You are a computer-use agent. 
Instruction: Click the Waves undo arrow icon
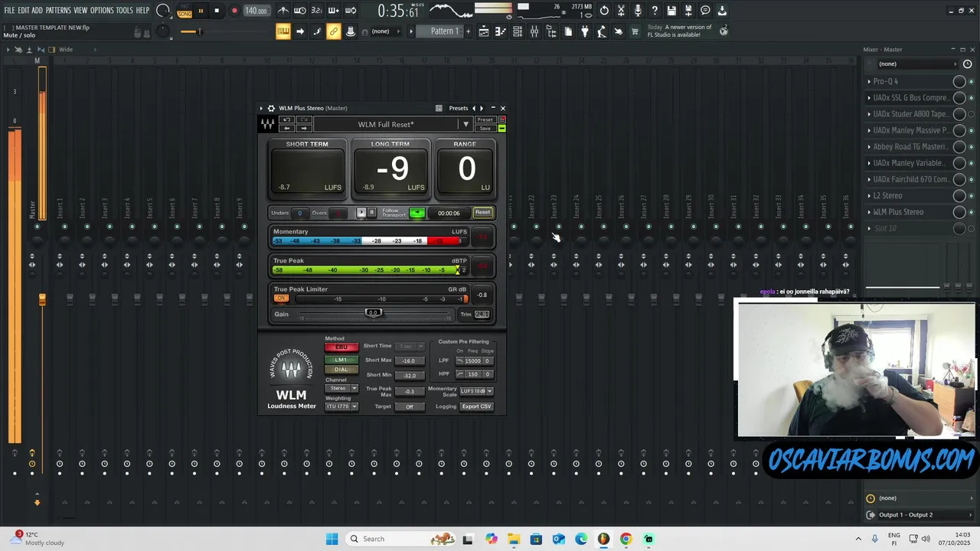(286, 120)
